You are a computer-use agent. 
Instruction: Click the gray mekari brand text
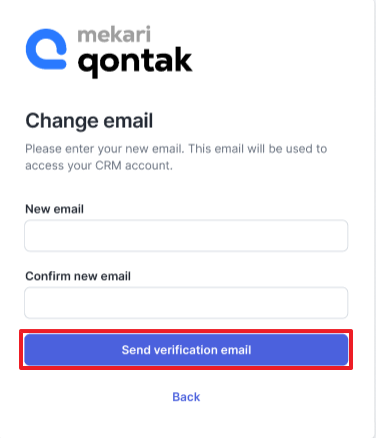point(114,34)
